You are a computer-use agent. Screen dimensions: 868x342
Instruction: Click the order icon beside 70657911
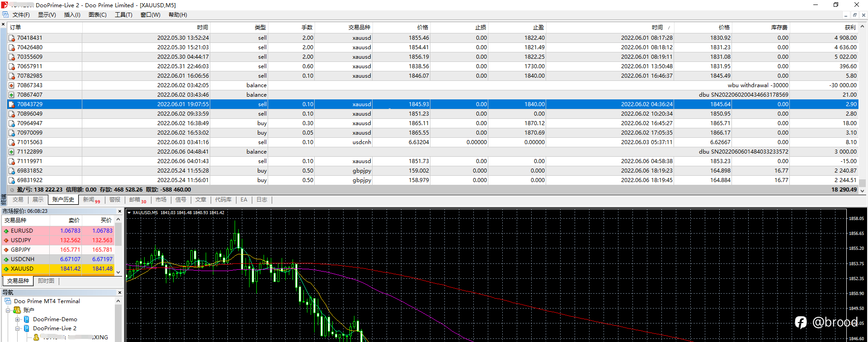click(x=12, y=66)
